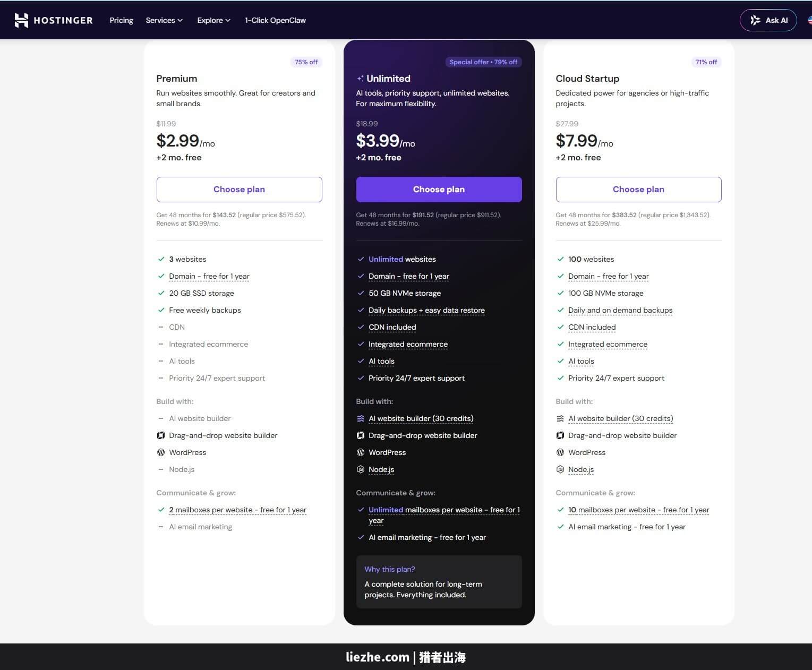Viewport: 812px width, 670px height.
Task: Click AI tools in Unlimited plan
Action: coord(381,361)
